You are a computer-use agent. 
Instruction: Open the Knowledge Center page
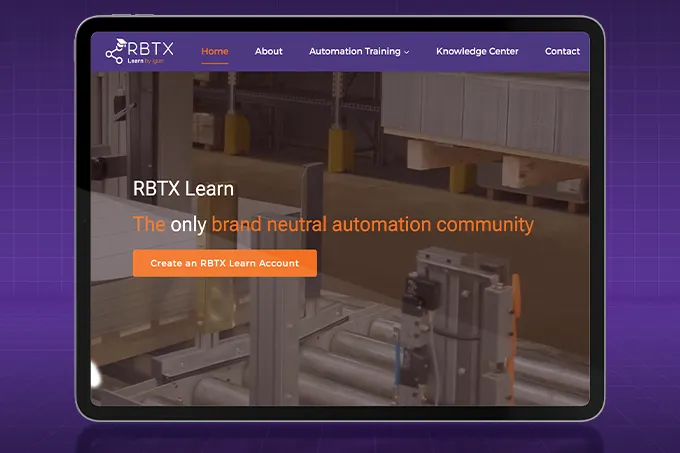coord(477,51)
